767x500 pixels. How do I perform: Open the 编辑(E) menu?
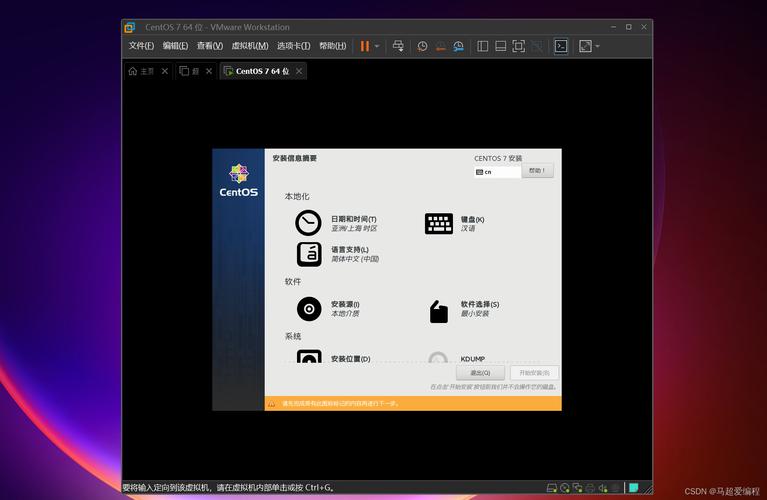tap(175, 45)
